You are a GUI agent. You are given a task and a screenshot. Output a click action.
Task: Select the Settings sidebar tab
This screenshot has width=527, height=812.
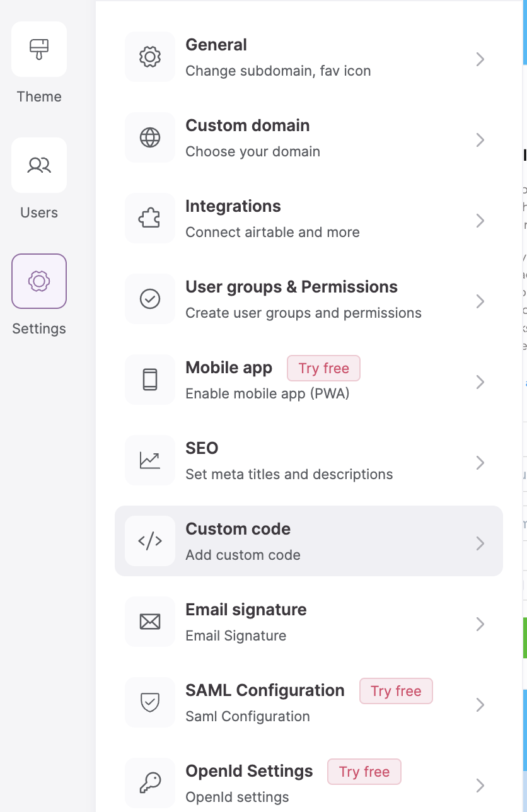click(39, 281)
